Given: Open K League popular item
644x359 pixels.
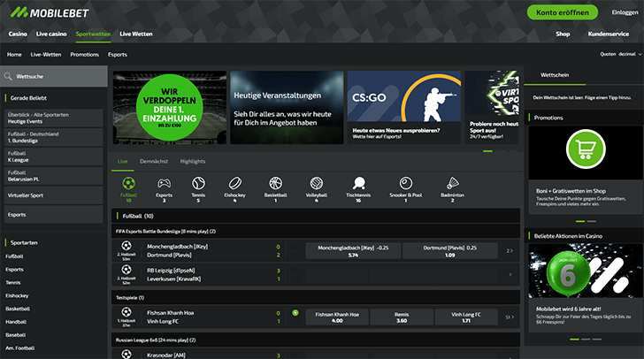Looking at the screenshot, I should (53, 157).
